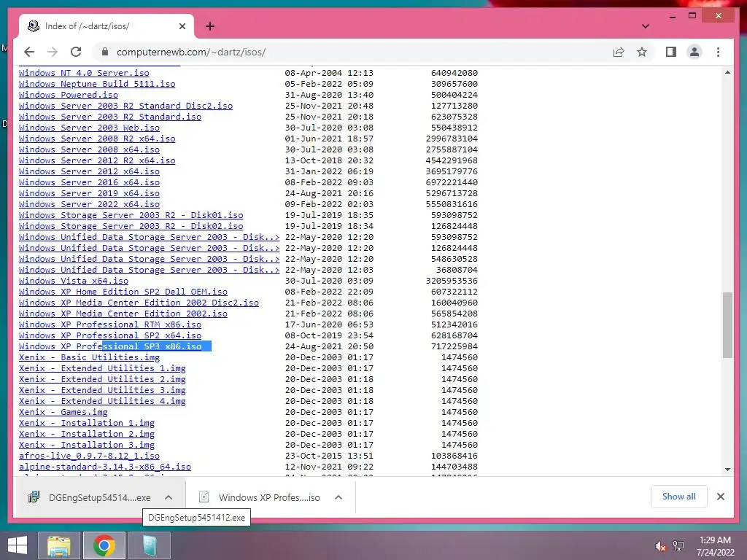Screen dimensions: 747x560
Task: Open Chrome's three-dot menu
Action: [x=718, y=52]
